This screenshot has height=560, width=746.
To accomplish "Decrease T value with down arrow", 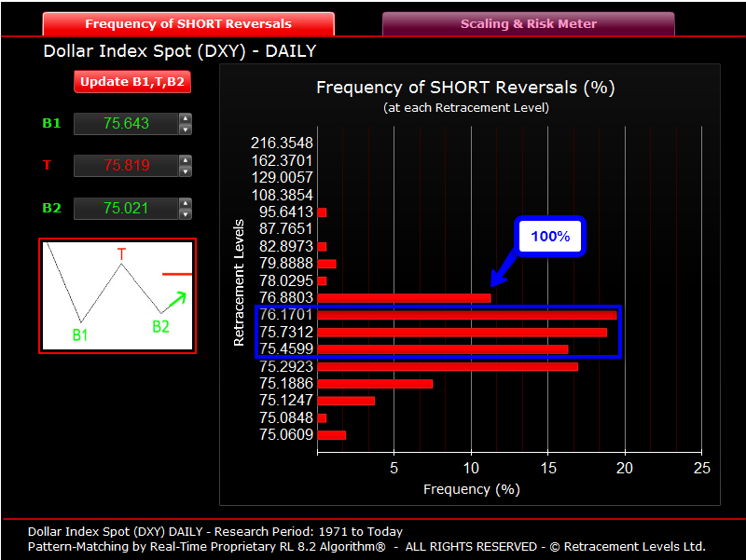I will [x=186, y=171].
